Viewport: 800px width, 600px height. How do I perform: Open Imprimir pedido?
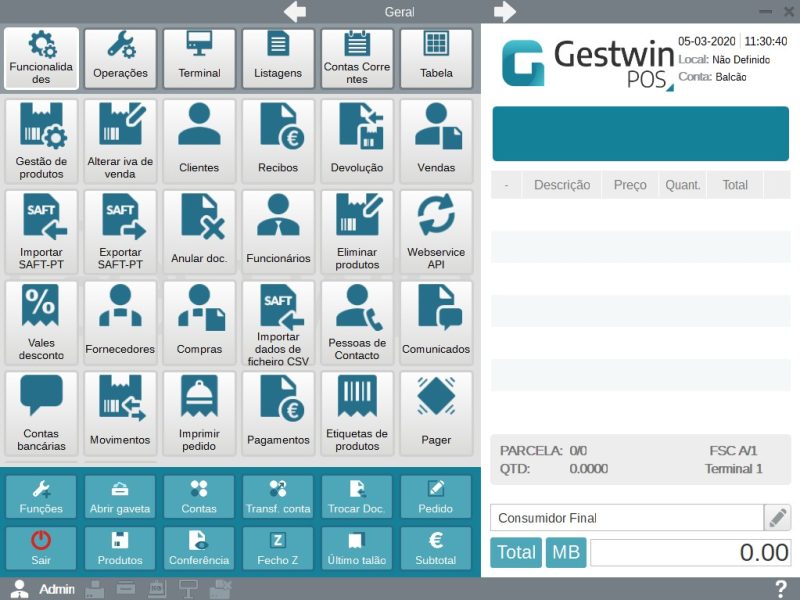199,414
